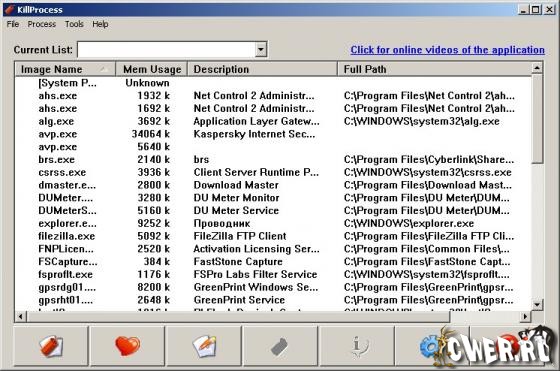The height and width of the screenshot is (371, 560).
Task: Click the horizontal scrollbar left arrow
Action: coord(21,316)
